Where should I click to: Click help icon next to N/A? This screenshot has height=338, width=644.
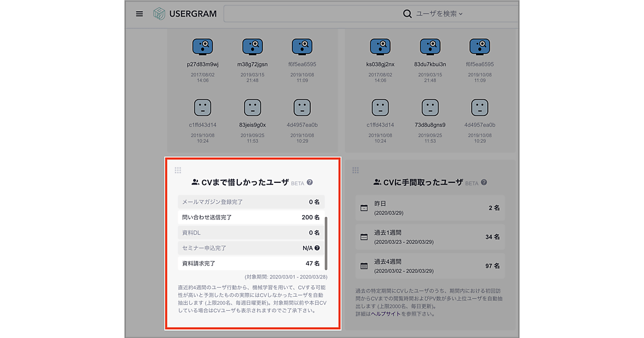click(x=317, y=248)
